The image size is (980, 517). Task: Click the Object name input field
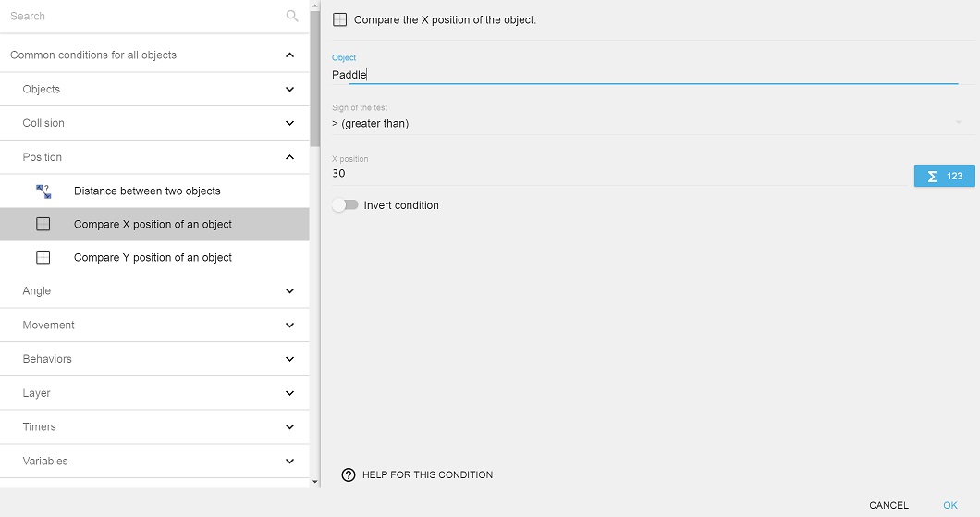643,75
